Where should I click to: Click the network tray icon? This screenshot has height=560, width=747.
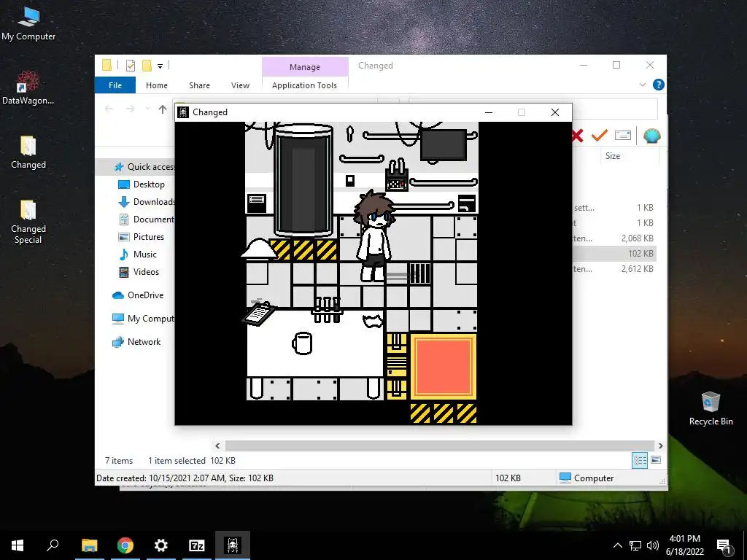coord(635,545)
